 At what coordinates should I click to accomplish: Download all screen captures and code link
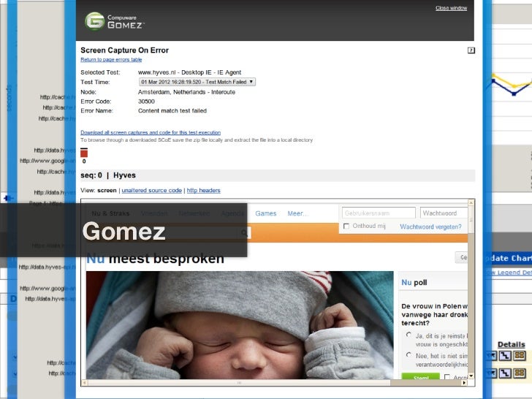point(151,133)
